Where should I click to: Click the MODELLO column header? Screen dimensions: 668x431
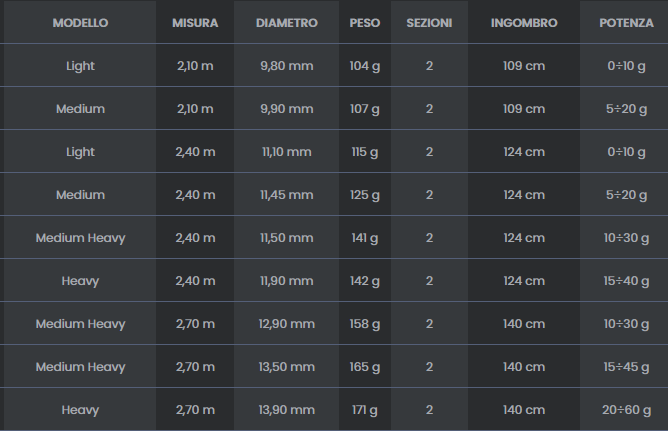[80, 22]
